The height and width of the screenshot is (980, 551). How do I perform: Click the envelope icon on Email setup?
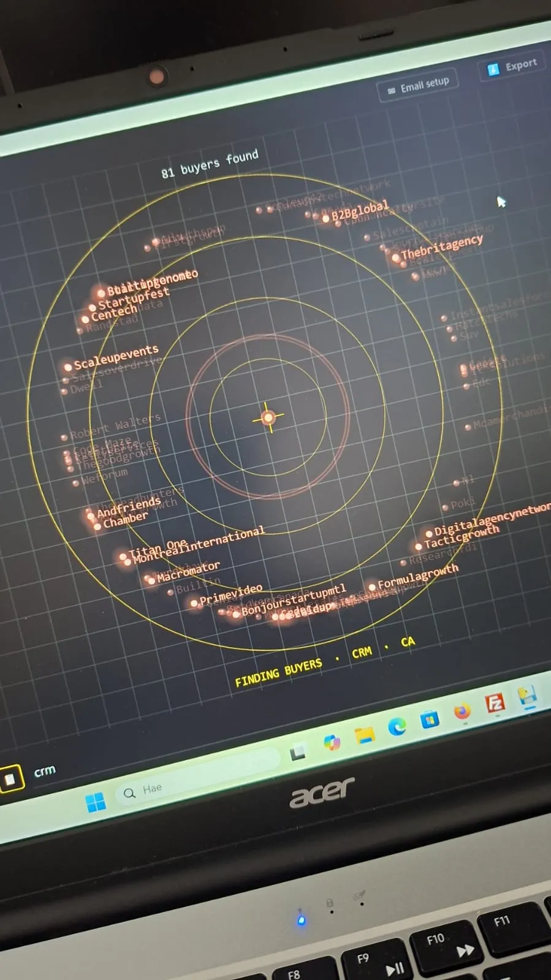click(391, 91)
